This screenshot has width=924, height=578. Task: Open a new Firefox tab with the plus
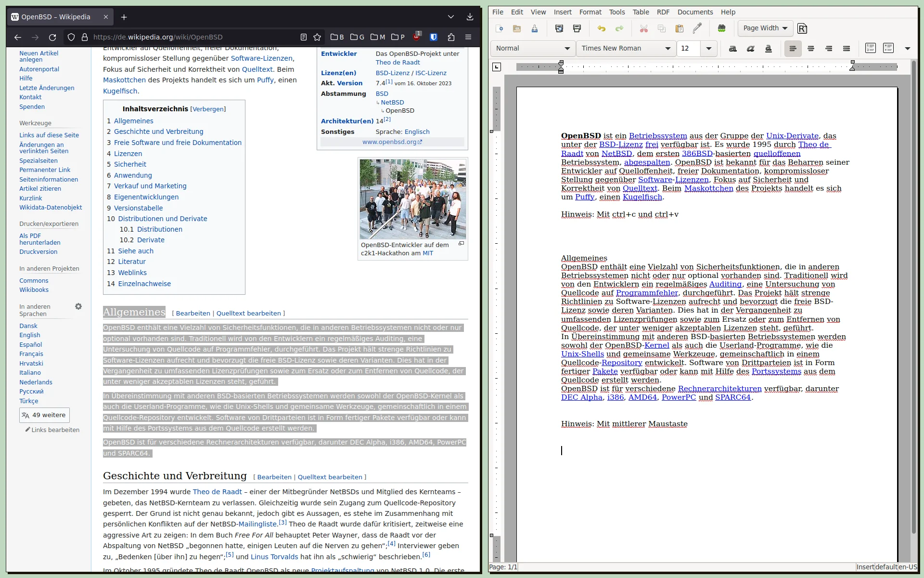click(x=124, y=17)
